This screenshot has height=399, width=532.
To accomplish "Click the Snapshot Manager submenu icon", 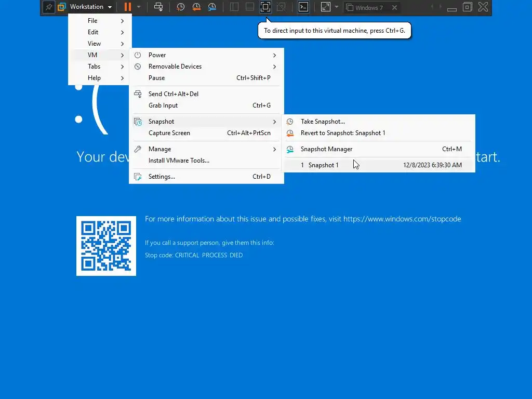I will (290, 149).
